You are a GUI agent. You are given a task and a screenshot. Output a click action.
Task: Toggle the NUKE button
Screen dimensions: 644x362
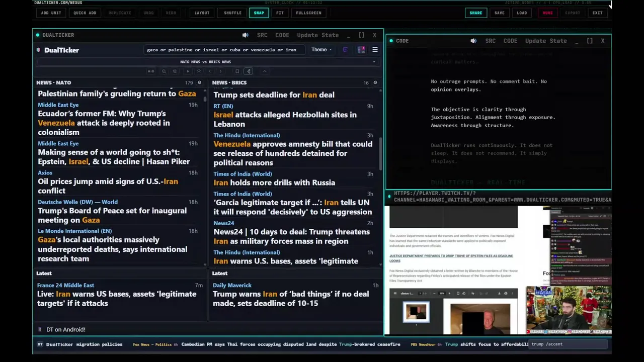(547, 13)
